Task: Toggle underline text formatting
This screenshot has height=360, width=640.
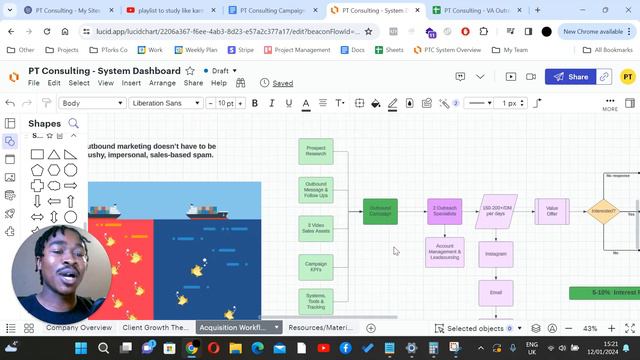Action: pos(289,103)
